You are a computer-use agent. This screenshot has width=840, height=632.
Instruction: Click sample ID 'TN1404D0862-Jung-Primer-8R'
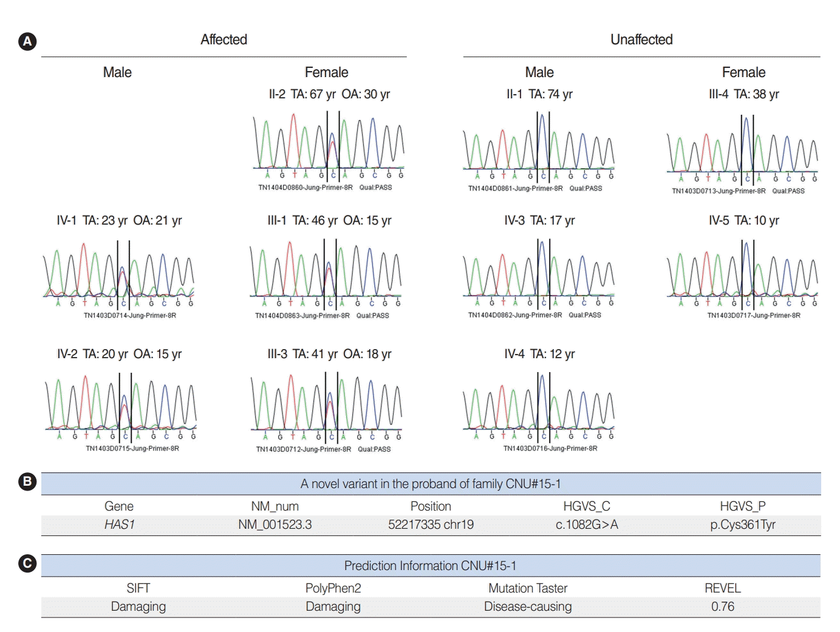coord(515,315)
